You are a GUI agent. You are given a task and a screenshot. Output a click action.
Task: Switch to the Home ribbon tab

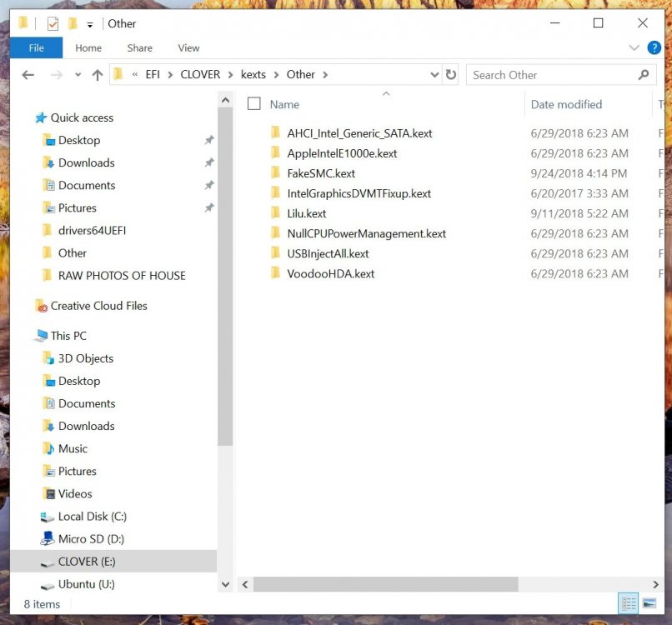coord(88,48)
